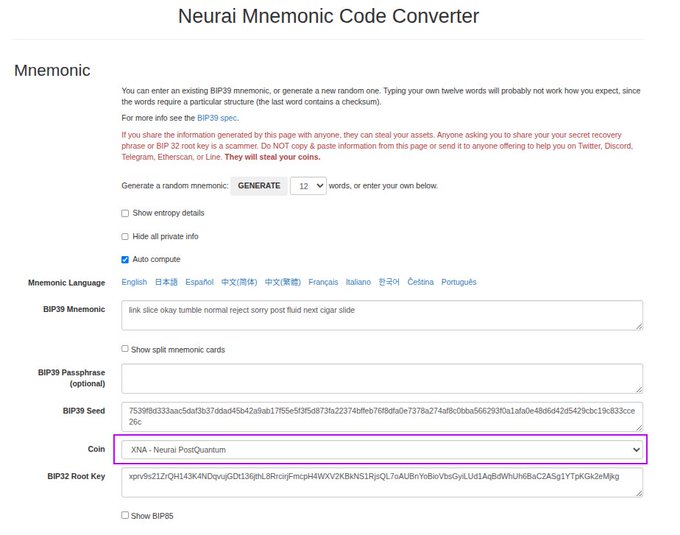Screen dimensions: 680x535
Task: Enable Show entropy details checkbox
Action: click(x=125, y=213)
